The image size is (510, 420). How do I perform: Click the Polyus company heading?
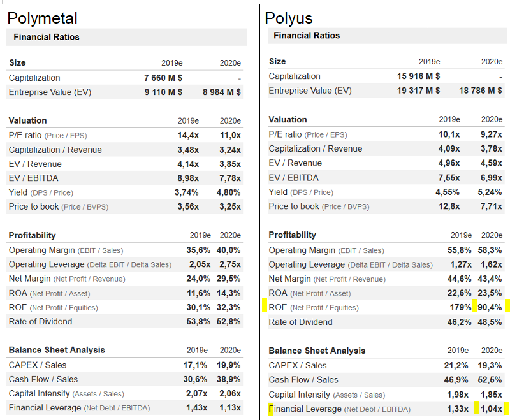pos(289,18)
